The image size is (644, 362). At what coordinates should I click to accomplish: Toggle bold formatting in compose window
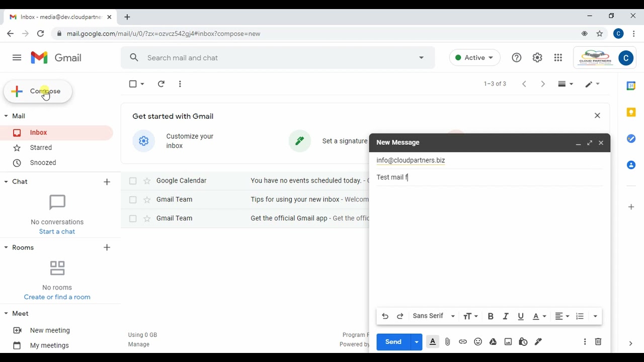(x=491, y=316)
